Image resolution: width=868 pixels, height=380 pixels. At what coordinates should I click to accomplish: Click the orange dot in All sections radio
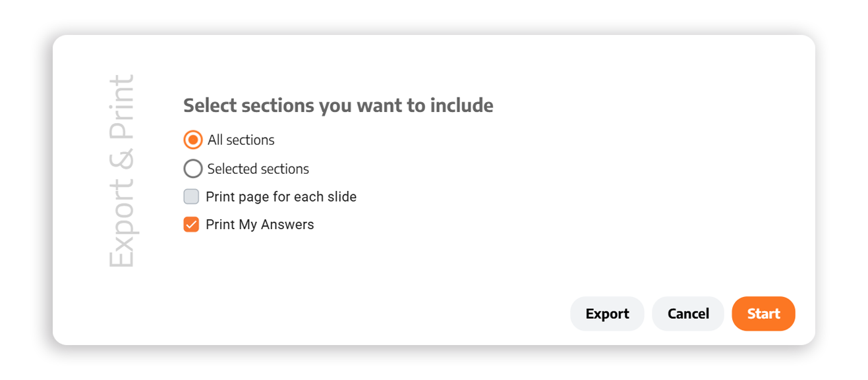[x=192, y=140]
